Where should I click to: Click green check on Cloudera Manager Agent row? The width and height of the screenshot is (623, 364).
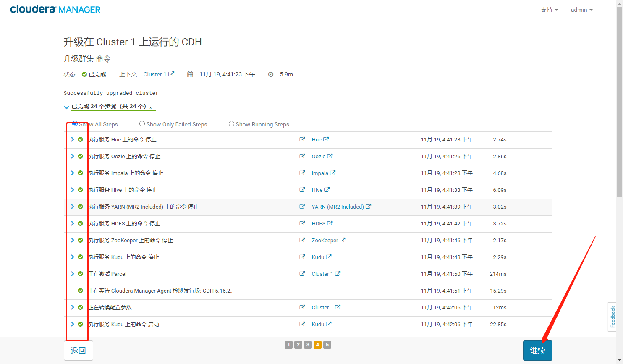(x=81, y=291)
